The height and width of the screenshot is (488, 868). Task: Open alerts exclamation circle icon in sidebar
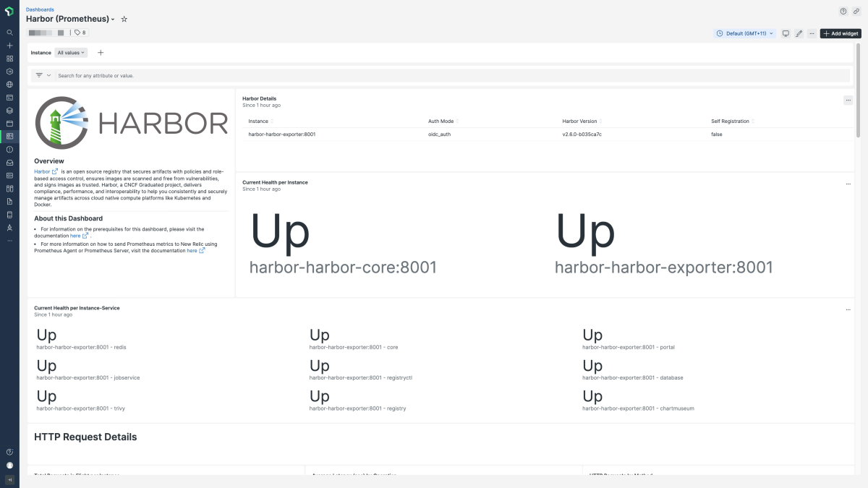[x=9, y=150]
